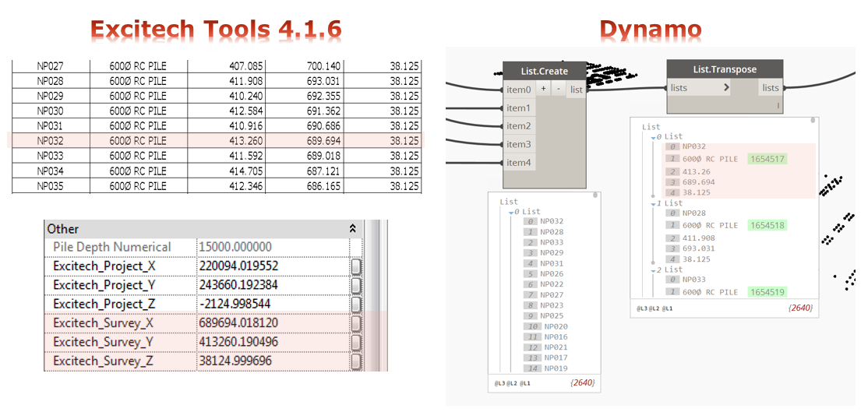
Task: Click associate button beside Excitech_Survey_Y
Action: [357, 343]
